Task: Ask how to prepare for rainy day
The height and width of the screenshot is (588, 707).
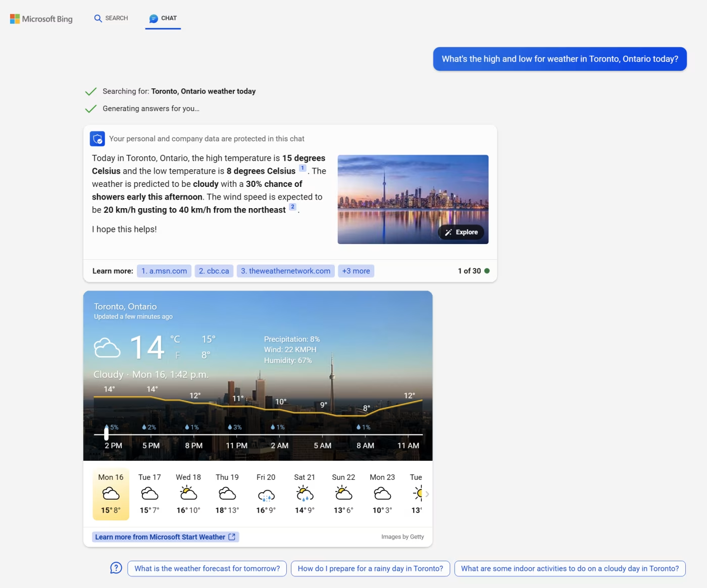Action: tap(370, 568)
